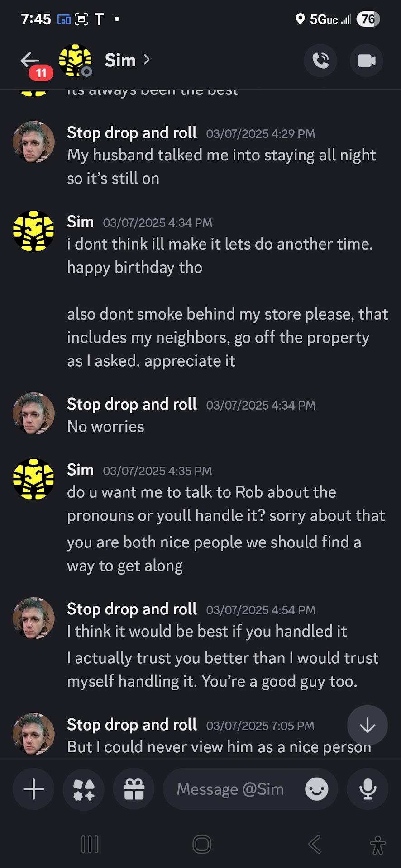Screen dimensions: 401x868
Task: Open the apps launcher button
Action: coord(84,789)
